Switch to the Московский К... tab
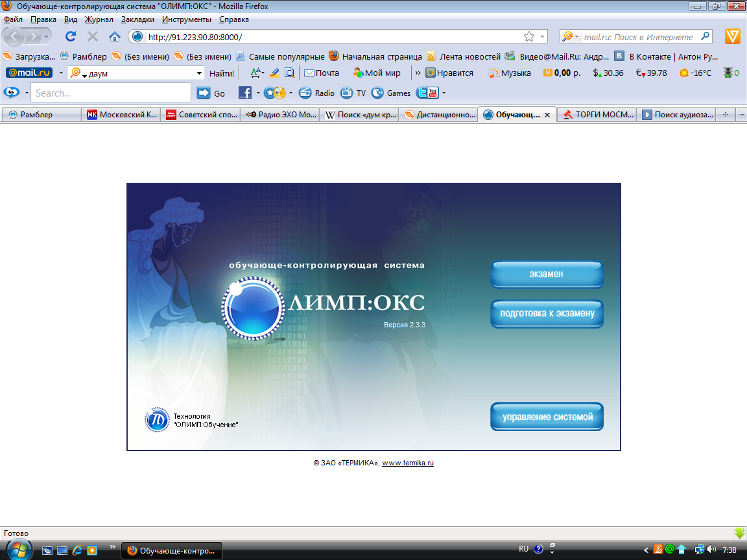The width and height of the screenshot is (747, 560). [121, 114]
